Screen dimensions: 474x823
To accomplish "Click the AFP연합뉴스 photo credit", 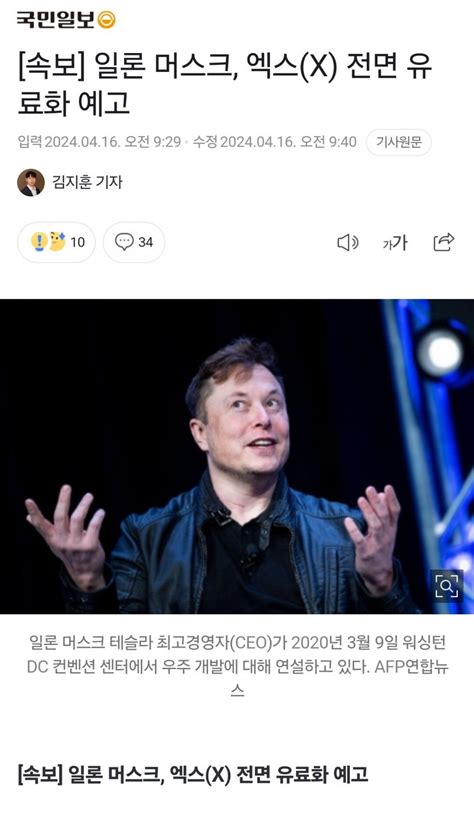I will 412,667.
